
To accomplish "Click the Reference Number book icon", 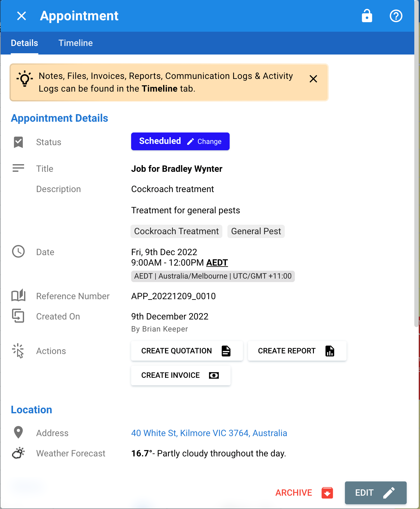I will click(x=18, y=296).
